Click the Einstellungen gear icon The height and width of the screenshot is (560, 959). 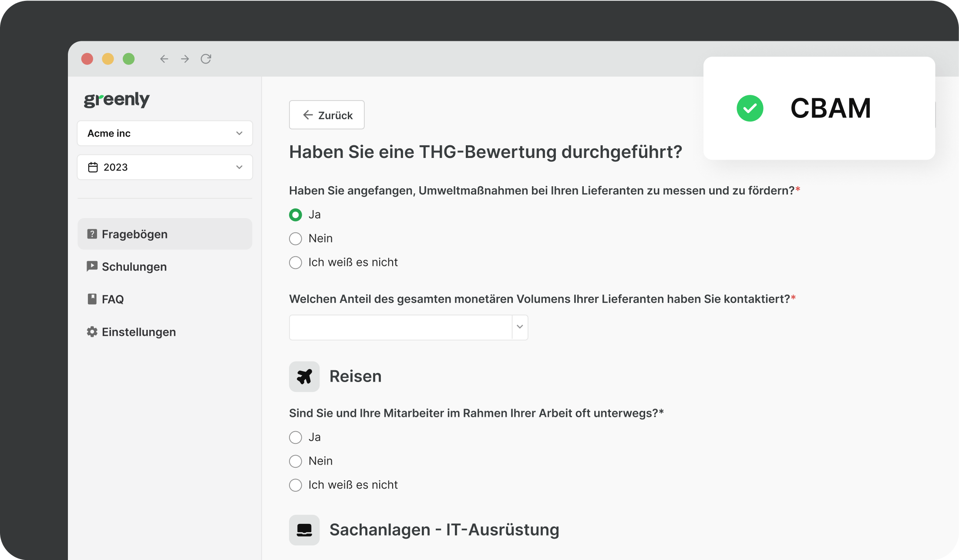[x=92, y=332]
